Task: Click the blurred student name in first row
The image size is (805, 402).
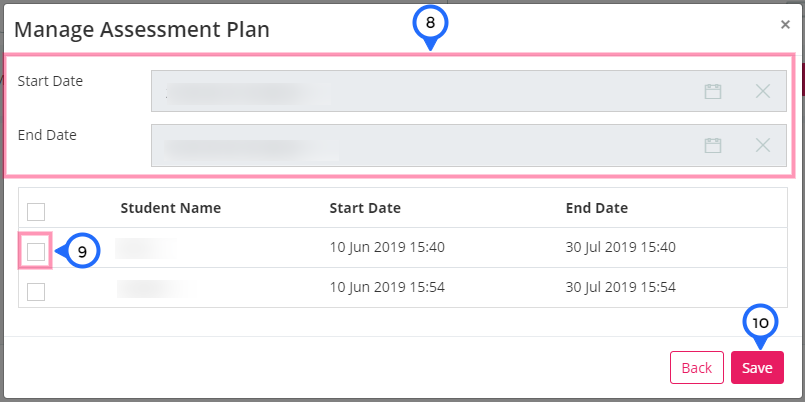Action: 144,248
